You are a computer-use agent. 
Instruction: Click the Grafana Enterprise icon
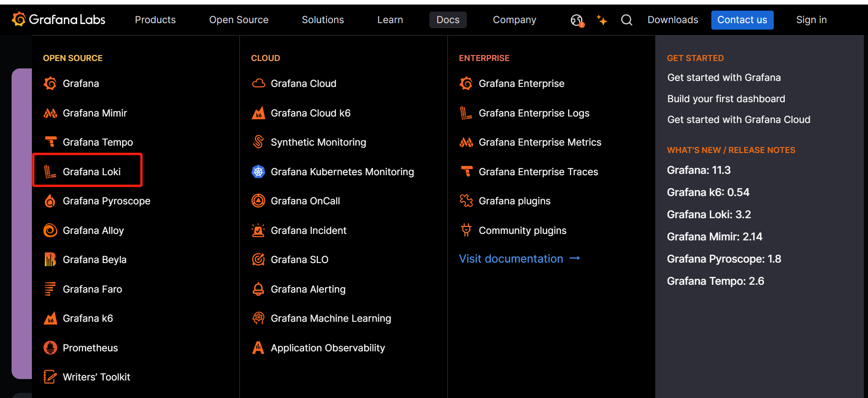point(466,84)
